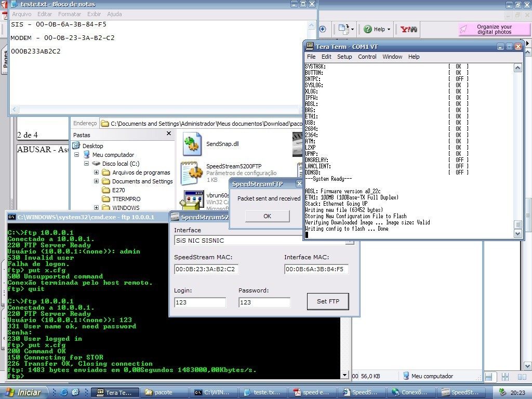Open the Edit menu in Tera Term
Viewport: 532px width, 399px height.
tap(326, 57)
